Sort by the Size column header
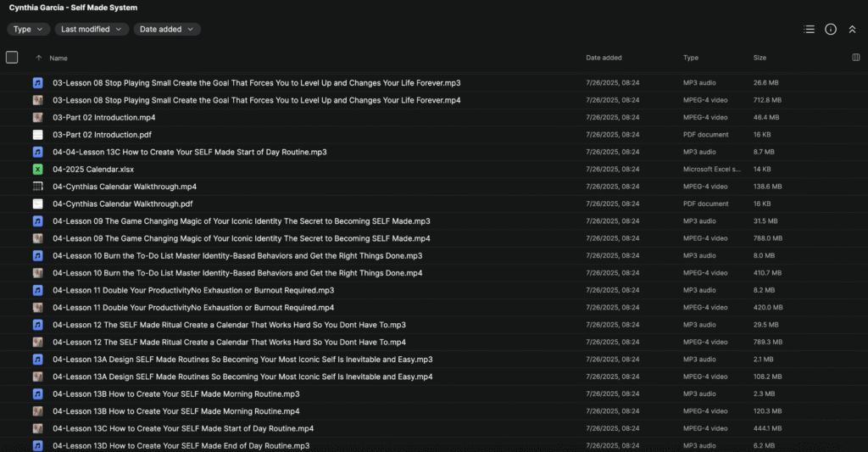Screen dimensions: 868x452 click(759, 58)
